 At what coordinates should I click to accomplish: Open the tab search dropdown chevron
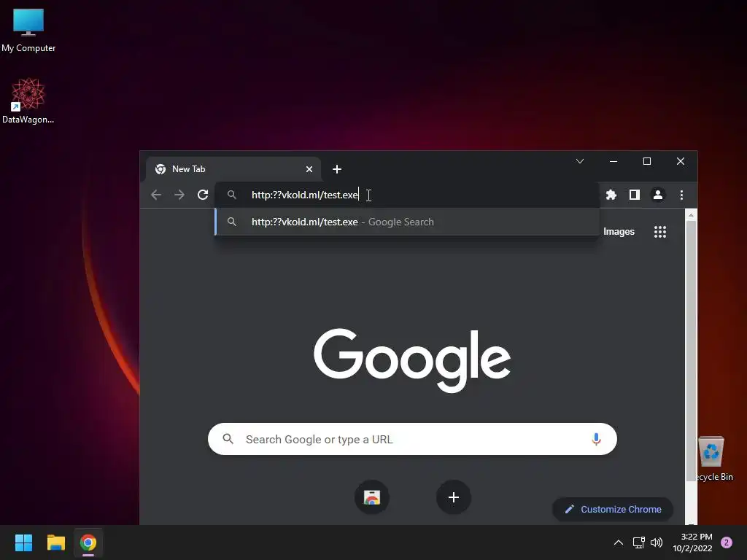click(x=580, y=161)
